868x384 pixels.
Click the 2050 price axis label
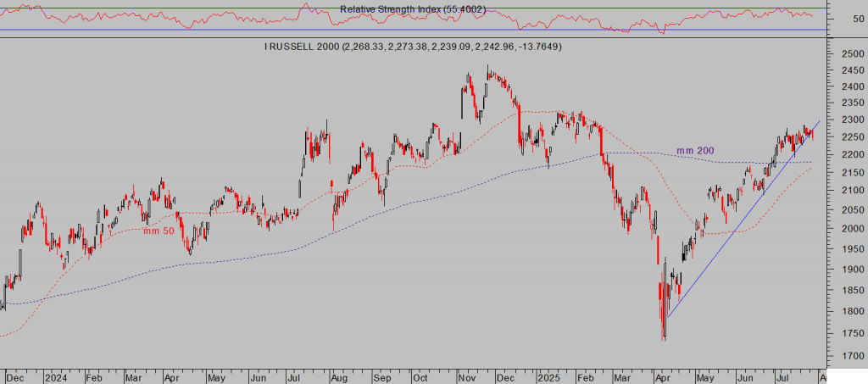coord(853,209)
